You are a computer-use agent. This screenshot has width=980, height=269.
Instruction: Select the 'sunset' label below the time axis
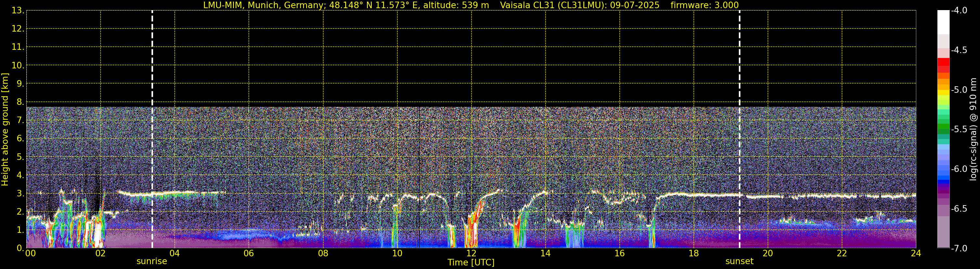coord(739,262)
